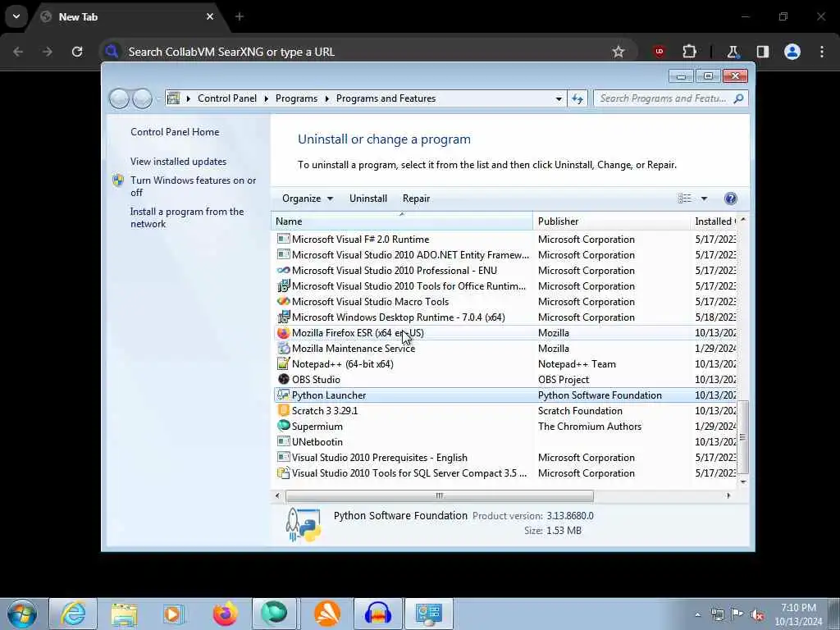Bookmark the page with star icon
The image size is (840, 630).
[619, 52]
